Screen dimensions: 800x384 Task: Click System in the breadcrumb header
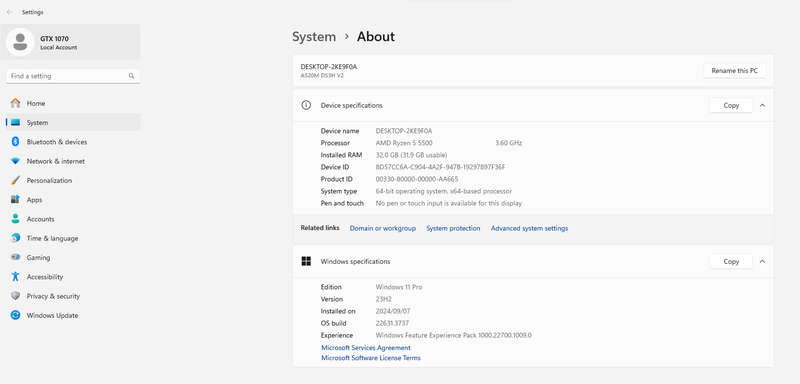tap(314, 37)
